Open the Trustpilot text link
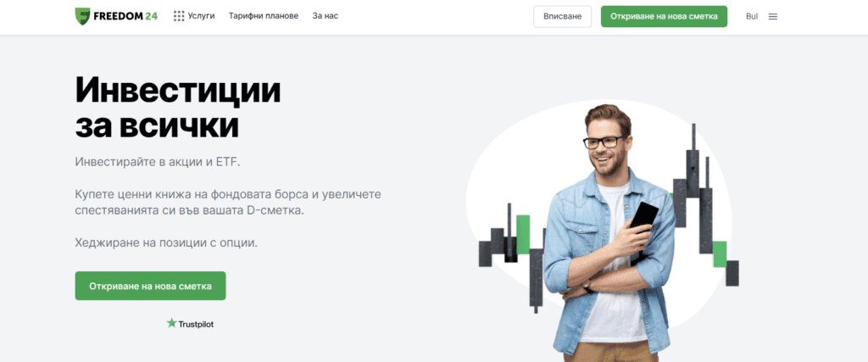 196,325
